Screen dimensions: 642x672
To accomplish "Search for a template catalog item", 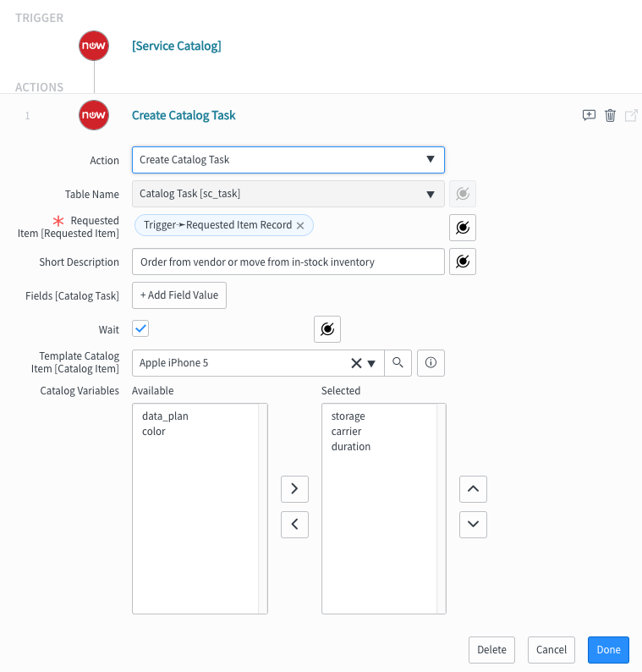I will pos(398,363).
